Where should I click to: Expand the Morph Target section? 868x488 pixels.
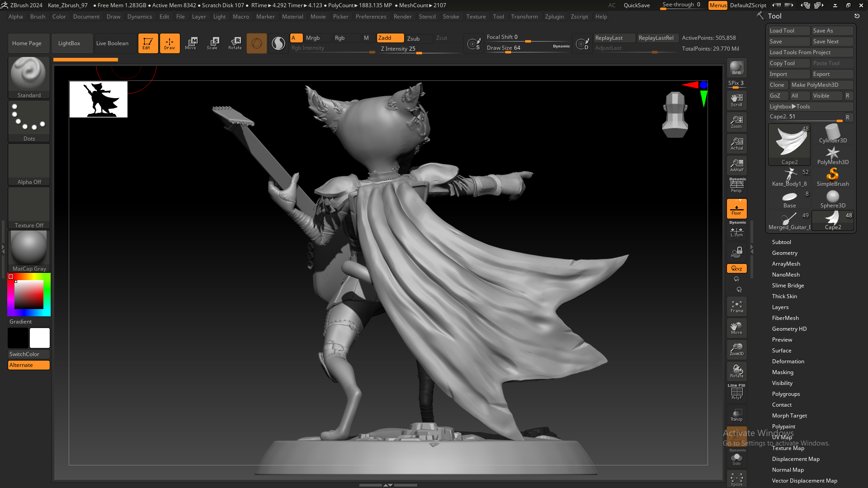(x=789, y=416)
